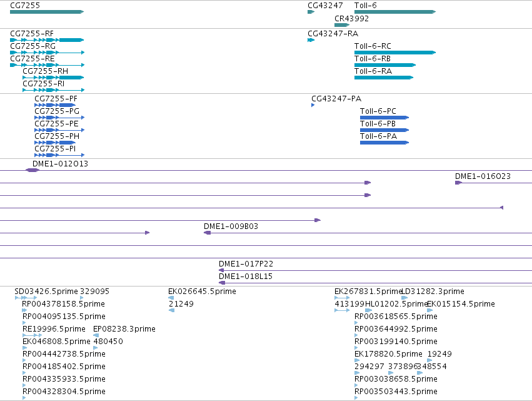Image resolution: width=532 pixels, height=401 pixels.
Task: Click the DME1-016O23 clone end marker
Action: click(458, 183)
